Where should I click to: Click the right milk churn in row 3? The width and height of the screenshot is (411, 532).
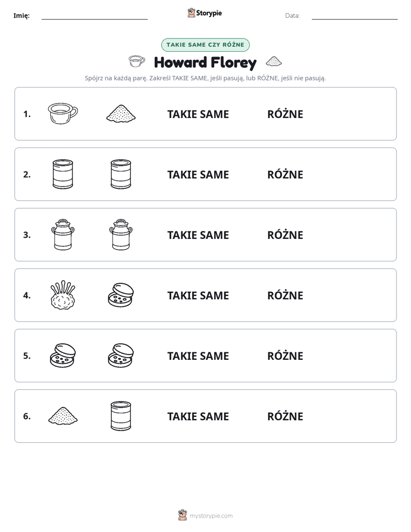121,234
